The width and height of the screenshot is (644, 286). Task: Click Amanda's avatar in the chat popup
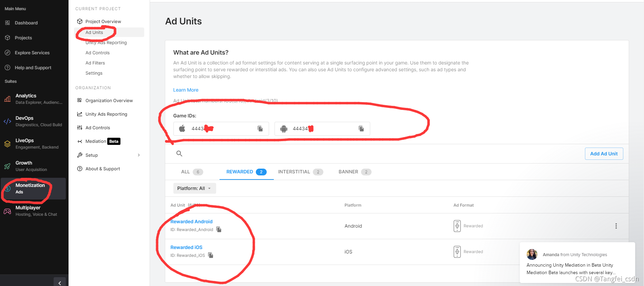pos(532,254)
